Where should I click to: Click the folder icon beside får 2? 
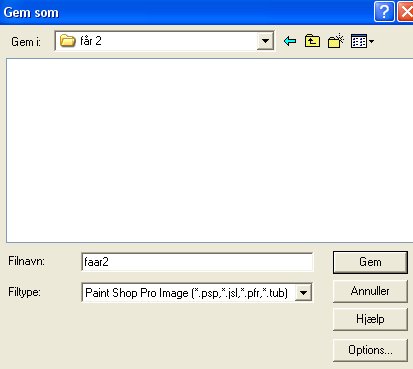(68, 41)
